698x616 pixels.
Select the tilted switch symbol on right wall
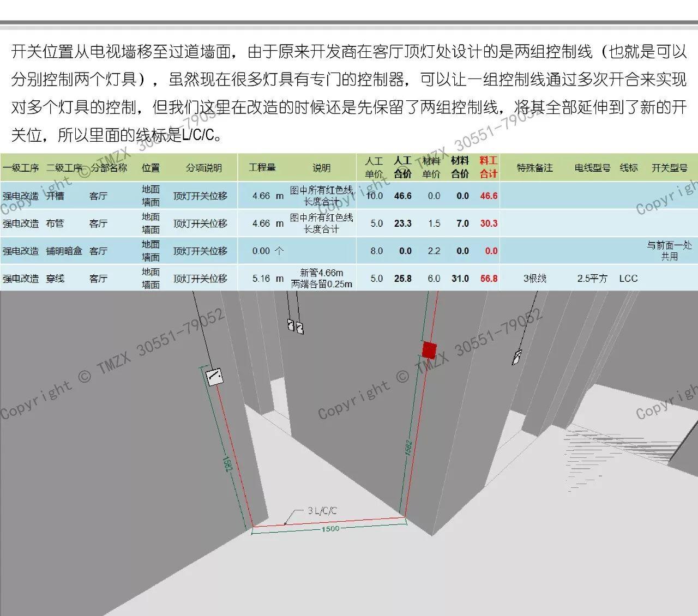(x=516, y=357)
